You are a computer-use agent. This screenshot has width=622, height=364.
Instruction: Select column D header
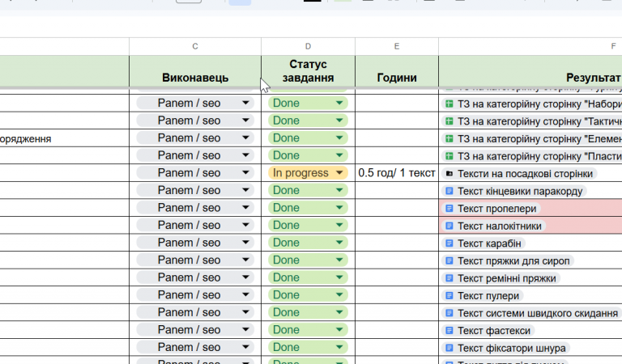(308, 46)
